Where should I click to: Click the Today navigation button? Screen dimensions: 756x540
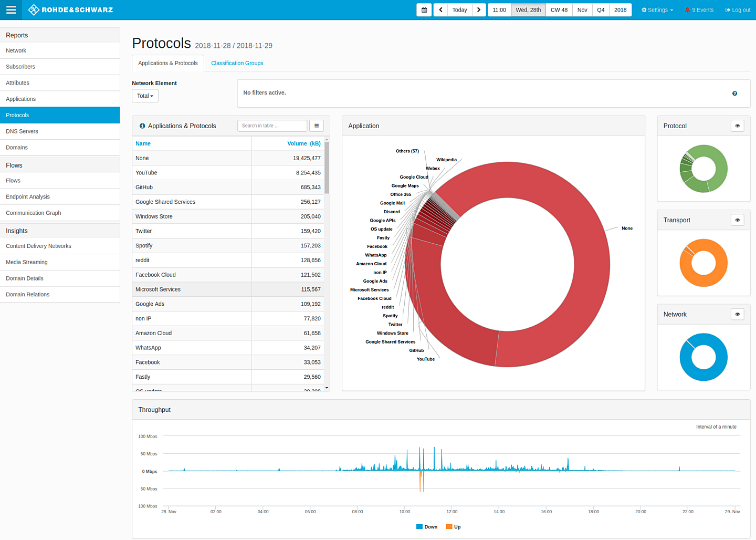(x=459, y=9)
